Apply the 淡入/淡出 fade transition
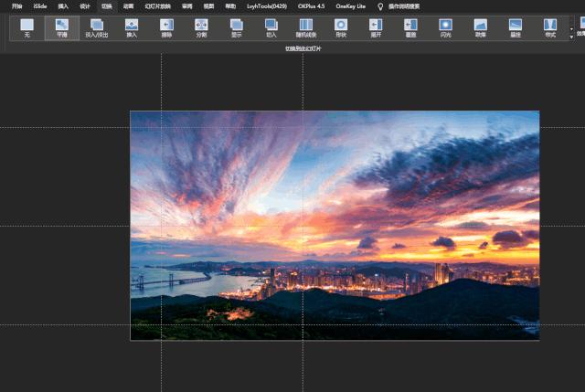Image resolution: width=585 pixels, height=392 pixels. (x=96, y=27)
